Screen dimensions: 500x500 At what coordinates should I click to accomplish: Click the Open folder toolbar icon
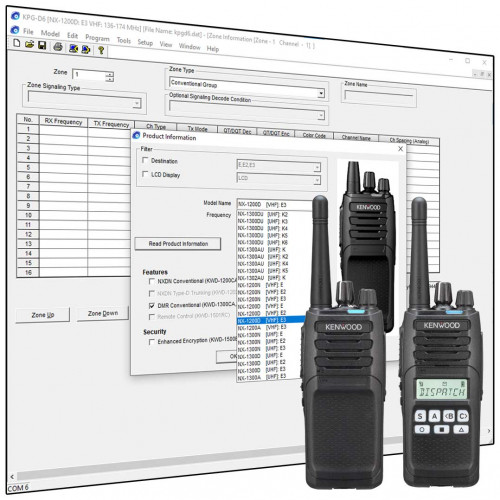pyautogui.click(x=29, y=44)
